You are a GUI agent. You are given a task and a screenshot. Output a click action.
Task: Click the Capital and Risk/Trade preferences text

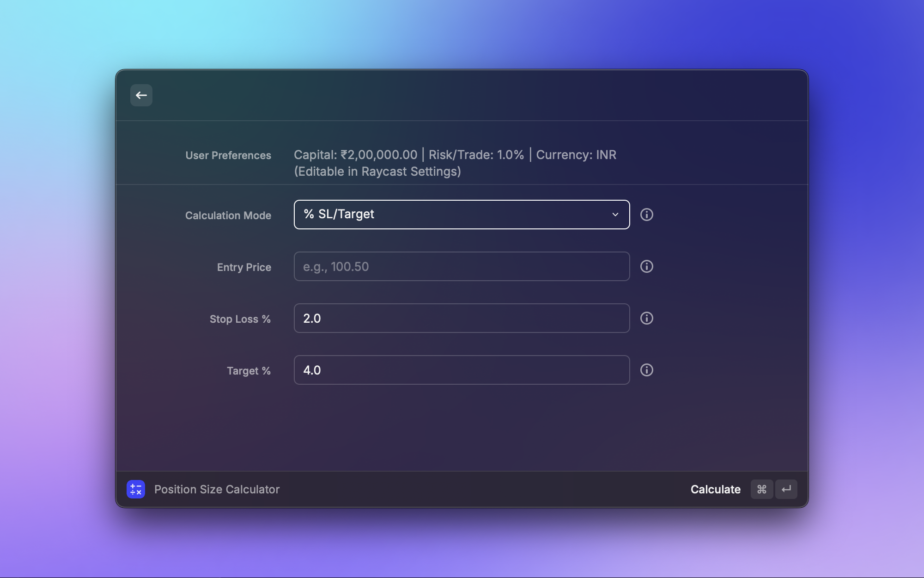455,155
